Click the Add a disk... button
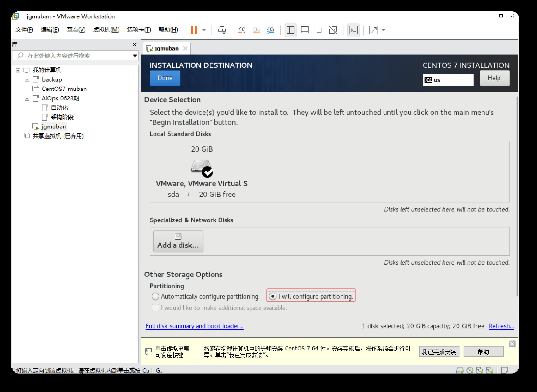The width and height of the screenshot is (537, 392). (178, 241)
